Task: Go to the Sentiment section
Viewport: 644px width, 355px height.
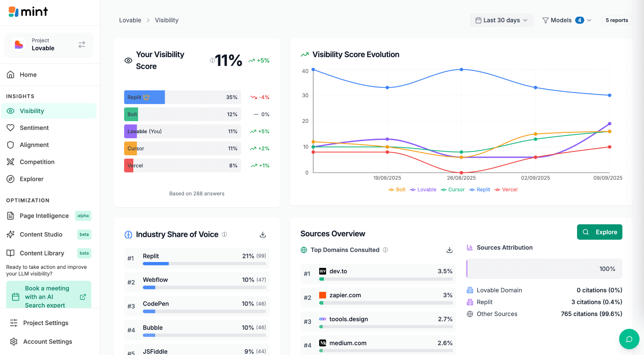Action: [x=34, y=128]
